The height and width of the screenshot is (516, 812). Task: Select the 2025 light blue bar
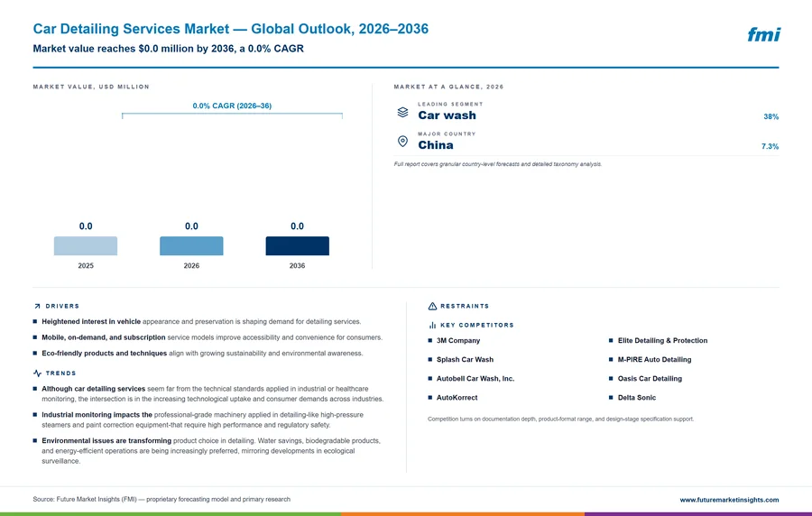86,246
